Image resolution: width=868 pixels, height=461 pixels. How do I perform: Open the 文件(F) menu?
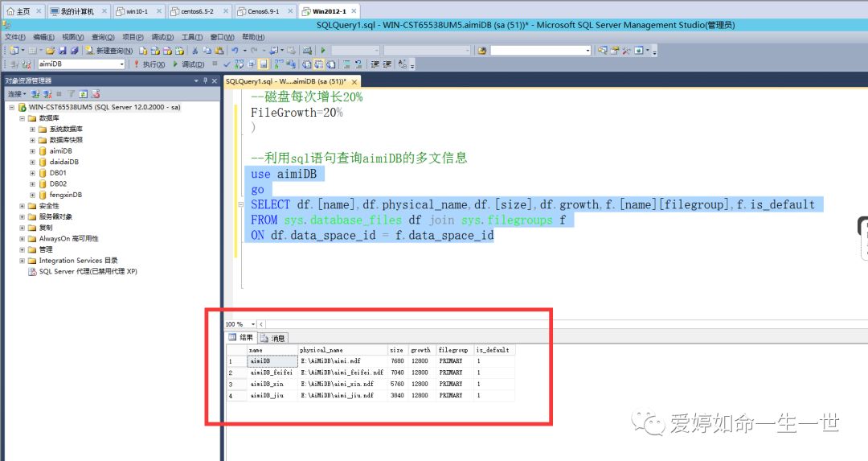pyautogui.click(x=15, y=37)
